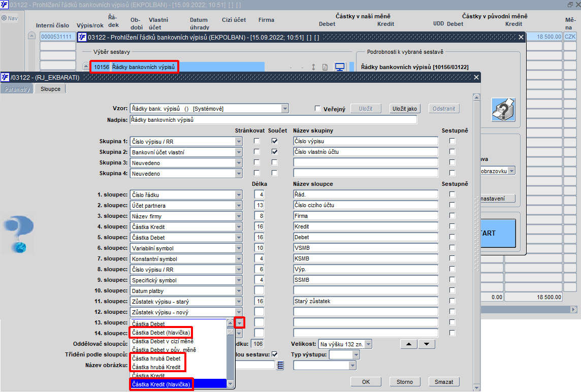
Task: Click the printer help icon
Action: click(503, 110)
